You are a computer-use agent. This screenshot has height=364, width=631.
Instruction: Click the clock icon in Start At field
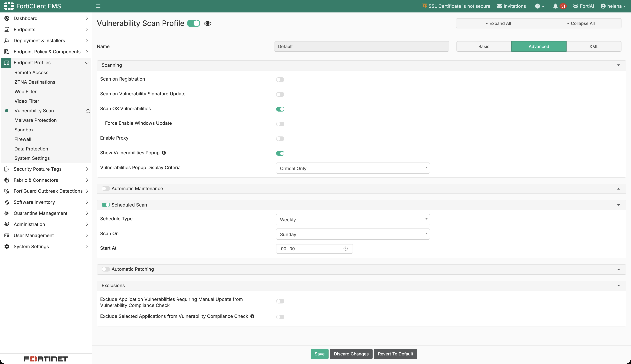click(x=346, y=249)
